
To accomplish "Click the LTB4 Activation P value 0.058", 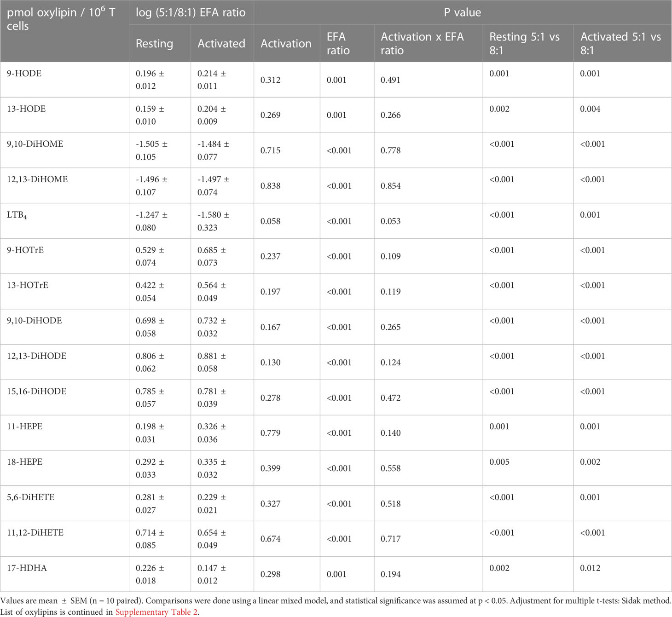I will coord(271,221).
